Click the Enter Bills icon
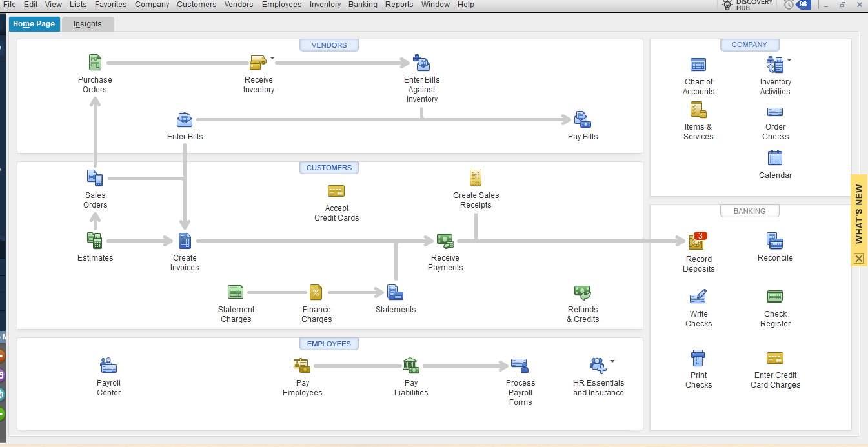The width and height of the screenshot is (868, 447). pos(185,120)
